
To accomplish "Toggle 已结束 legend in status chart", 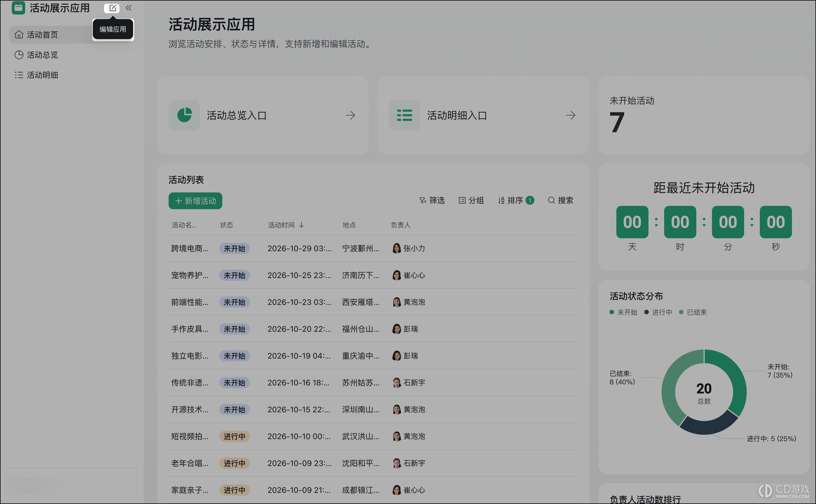I will (693, 312).
